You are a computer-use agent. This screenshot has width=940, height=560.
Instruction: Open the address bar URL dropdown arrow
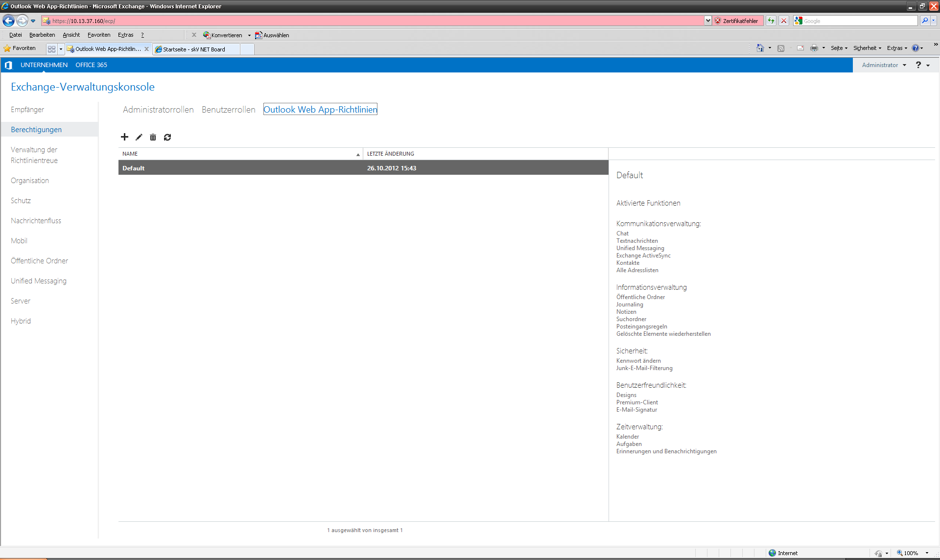(707, 21)
